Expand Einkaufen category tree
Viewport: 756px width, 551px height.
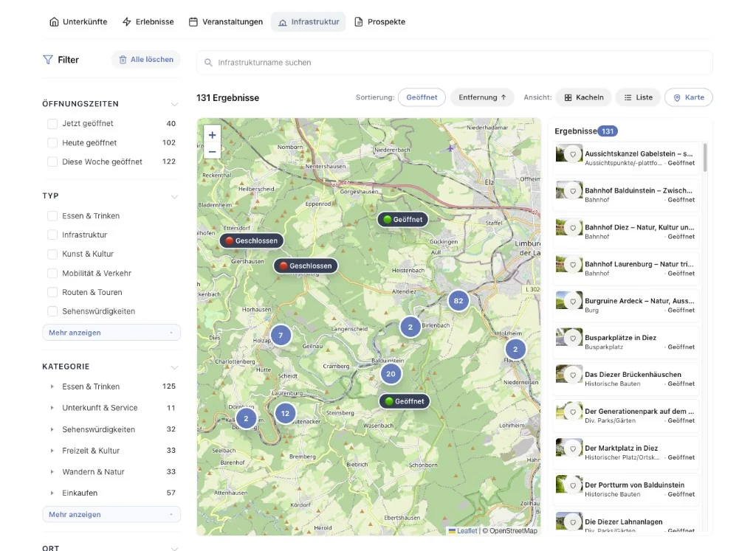tap(52, 493)
